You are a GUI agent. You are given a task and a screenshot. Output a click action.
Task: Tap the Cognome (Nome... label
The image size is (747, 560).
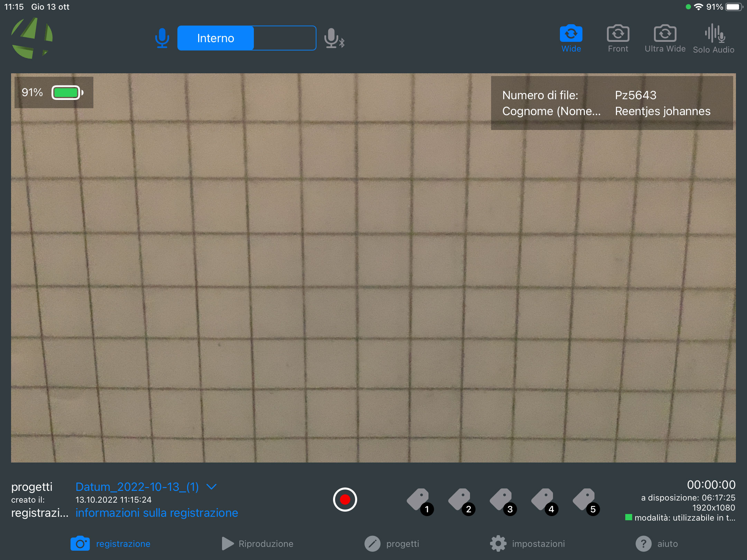(x=551, y=111)
